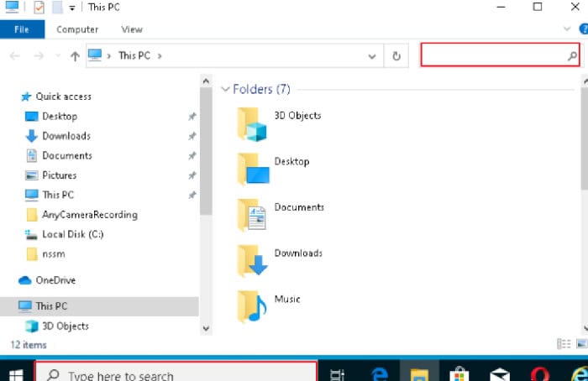Open the Windows Start menu
Screen dimensions: 588x381
point(16,373)
